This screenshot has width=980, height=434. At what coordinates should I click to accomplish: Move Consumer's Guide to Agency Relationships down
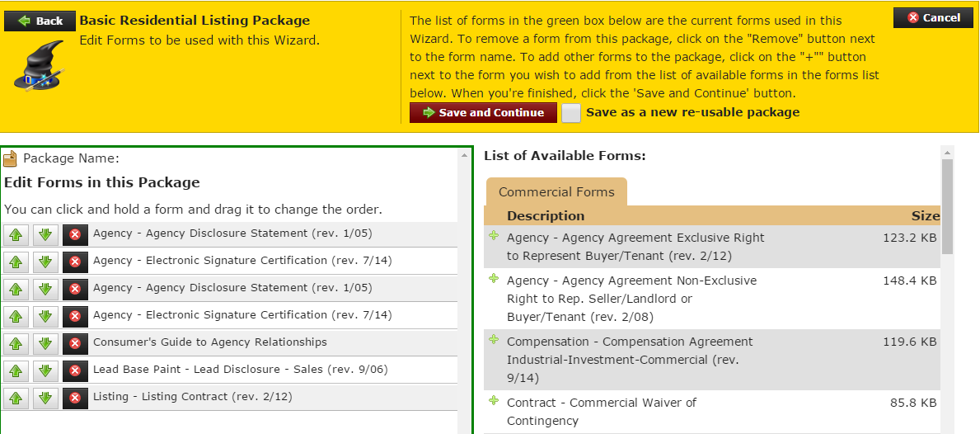tap(45, 343)
